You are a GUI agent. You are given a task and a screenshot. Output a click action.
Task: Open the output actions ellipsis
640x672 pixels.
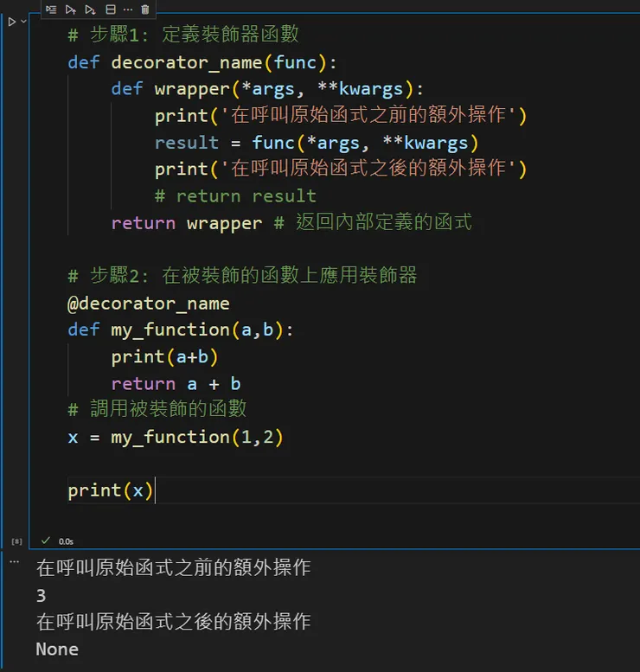coord(14,561)
